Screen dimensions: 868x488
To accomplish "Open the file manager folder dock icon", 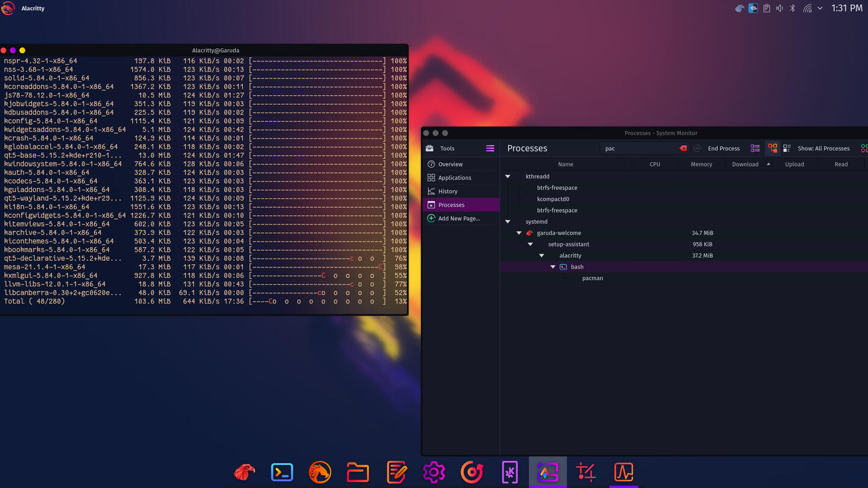I will 358,472.
